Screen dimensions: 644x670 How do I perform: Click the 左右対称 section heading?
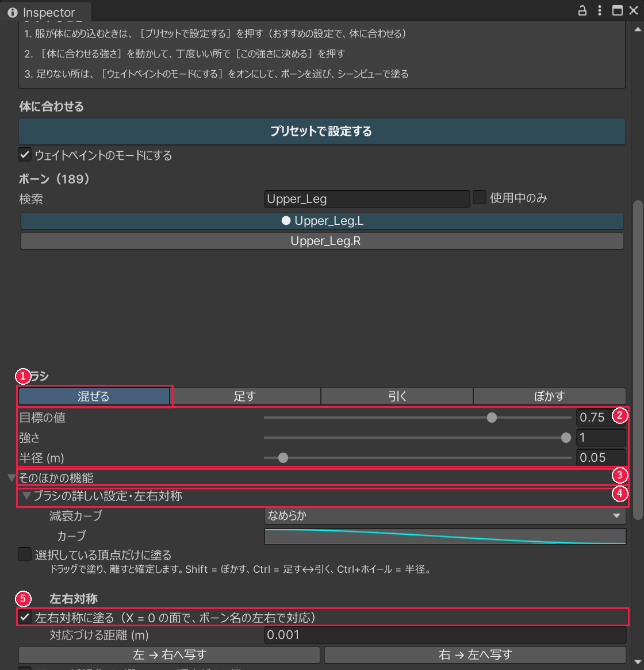(x=74, y=599)
